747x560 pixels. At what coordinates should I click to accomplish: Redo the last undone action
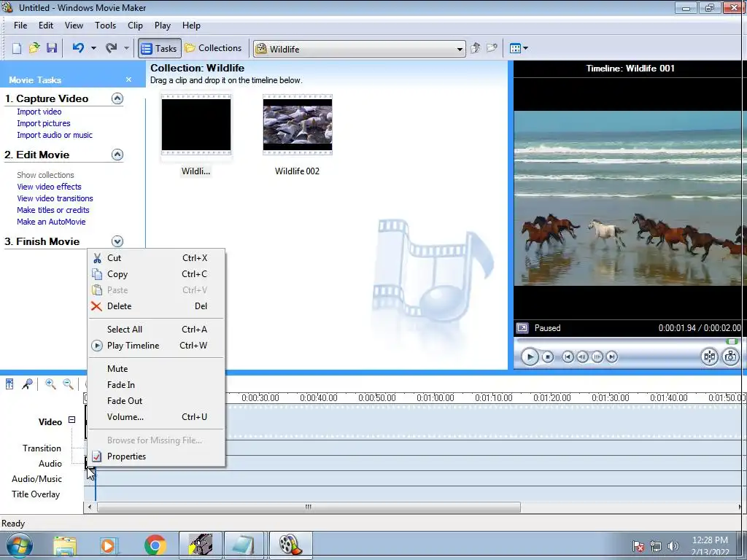coord(111,48)
